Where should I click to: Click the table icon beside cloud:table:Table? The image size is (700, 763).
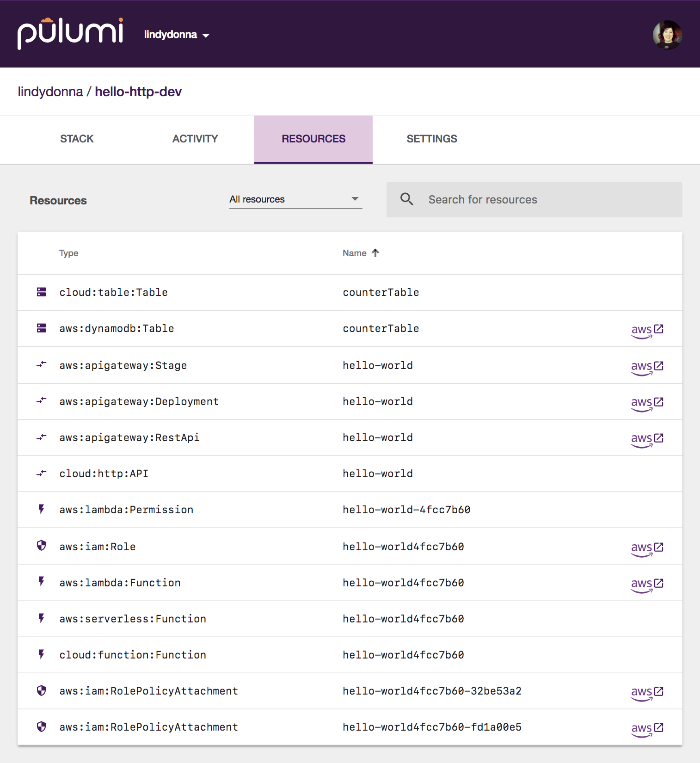click(x=42, y=292)
